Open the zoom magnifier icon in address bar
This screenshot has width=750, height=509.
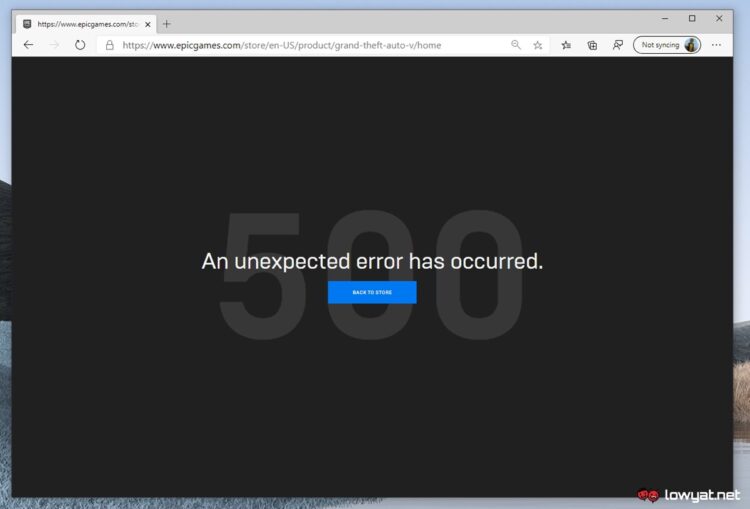(516, 45)
